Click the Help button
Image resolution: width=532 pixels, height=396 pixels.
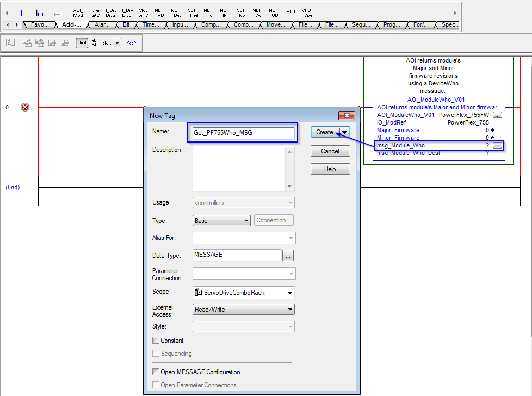point(330,168)
